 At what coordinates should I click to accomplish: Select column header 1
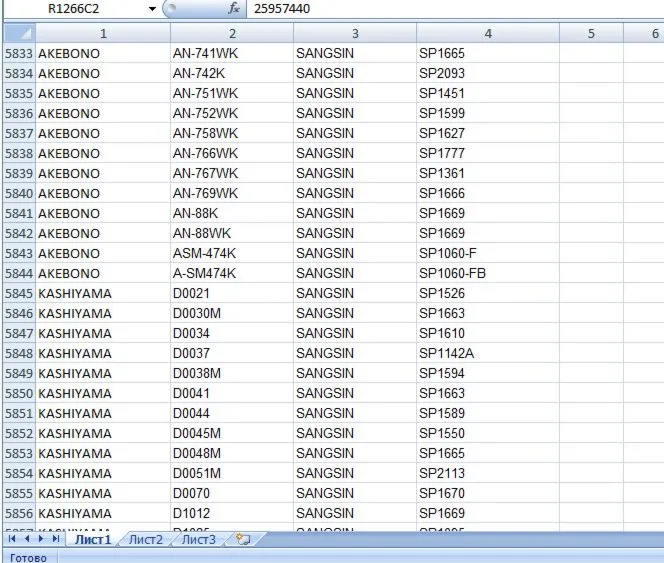[103, 33]
